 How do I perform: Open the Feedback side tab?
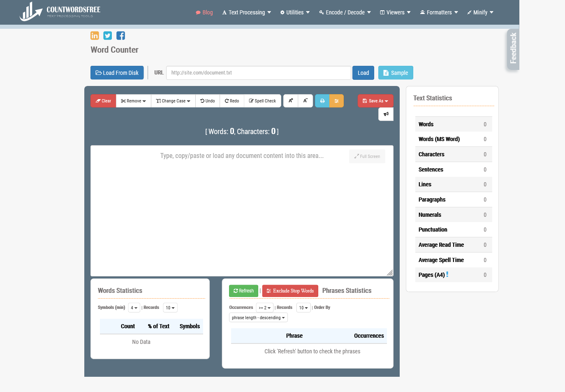(513, 49)
